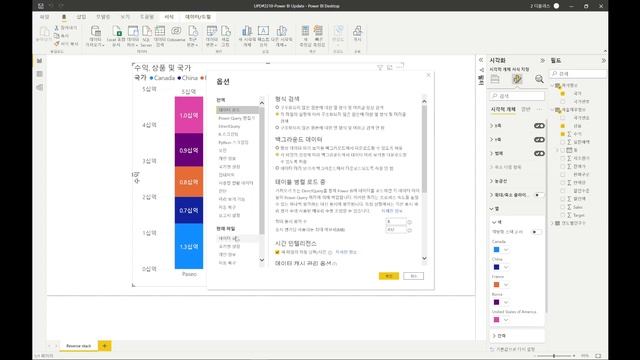Toggle the X-axis switch off
640x360 pixels.
(x=539, y=126)
